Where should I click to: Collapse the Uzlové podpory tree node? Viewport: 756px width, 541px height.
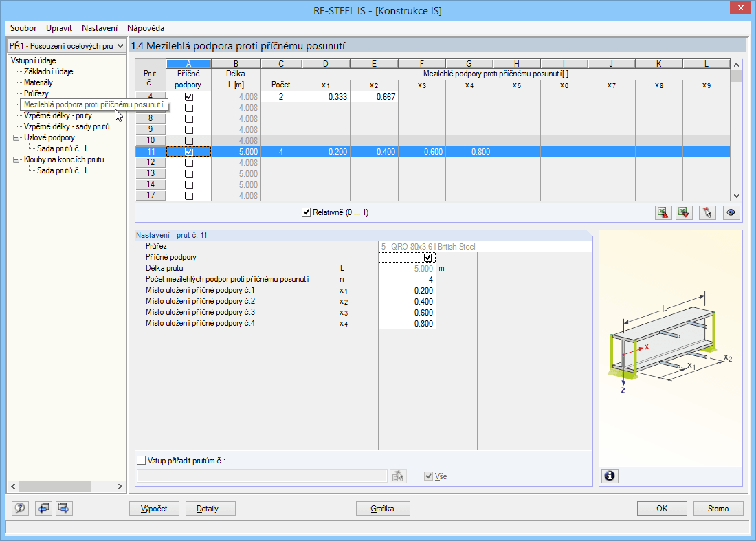click(x=16, y=137)
